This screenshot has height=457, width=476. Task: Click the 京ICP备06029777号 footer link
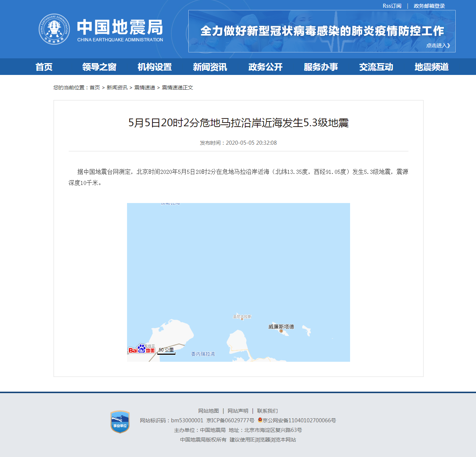pyautogui.click(x=230, y=420)
